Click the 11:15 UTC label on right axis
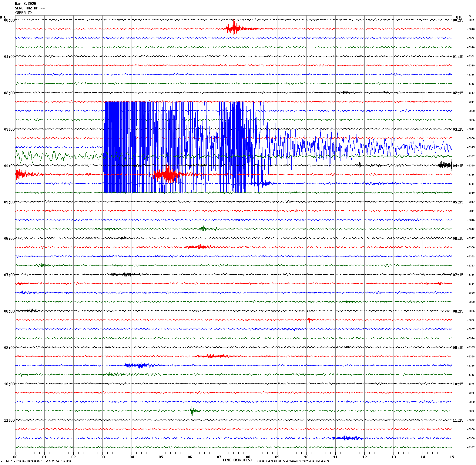The height and width of the screenshot is (465, 476). [458, 420]
